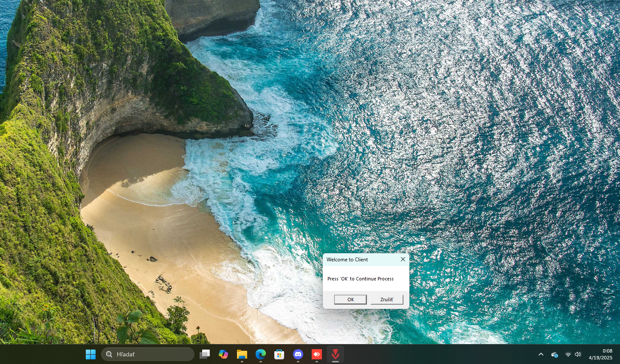The height and width of the screenshot is (364, 620).
Task: Open Wi-Fi network settings icon
Action: click(x=568, y=354)
